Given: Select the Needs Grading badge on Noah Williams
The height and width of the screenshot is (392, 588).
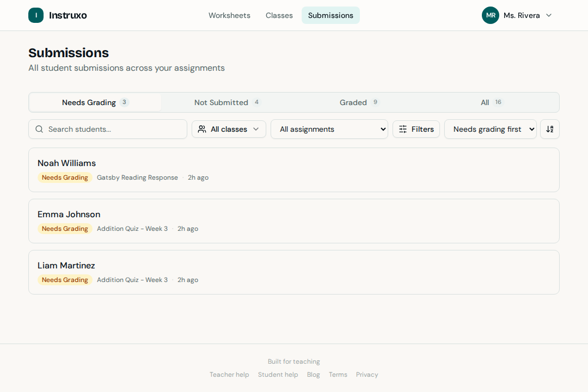Looking at the screenshot, I should coord(65,177).
